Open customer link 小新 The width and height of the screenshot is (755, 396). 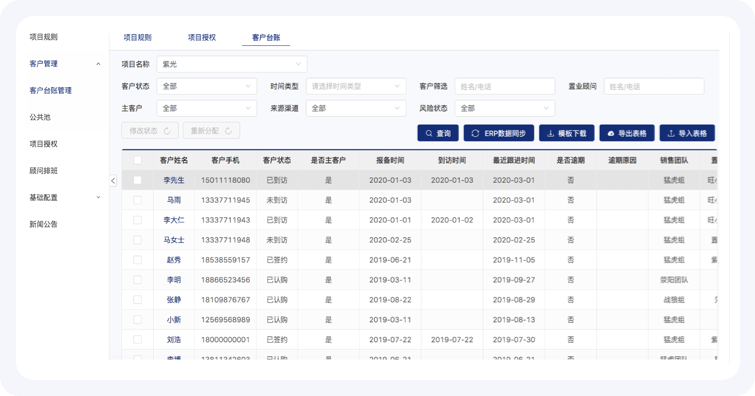coord(174,319)
